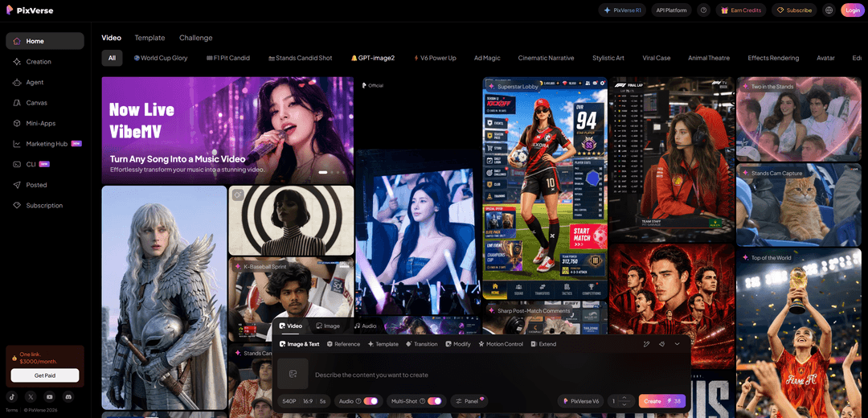
Task: Select the Transition creation mode
Action: [x=422, y=344]
